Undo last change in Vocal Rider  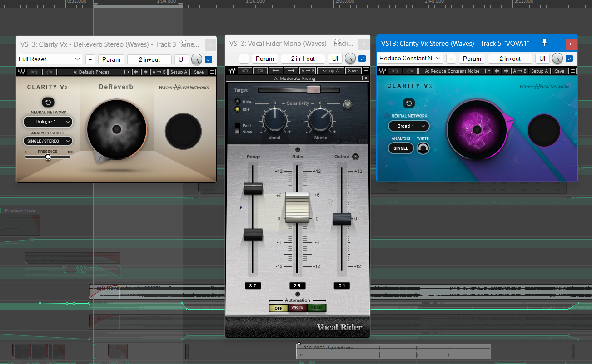click(x=244, y=70)
